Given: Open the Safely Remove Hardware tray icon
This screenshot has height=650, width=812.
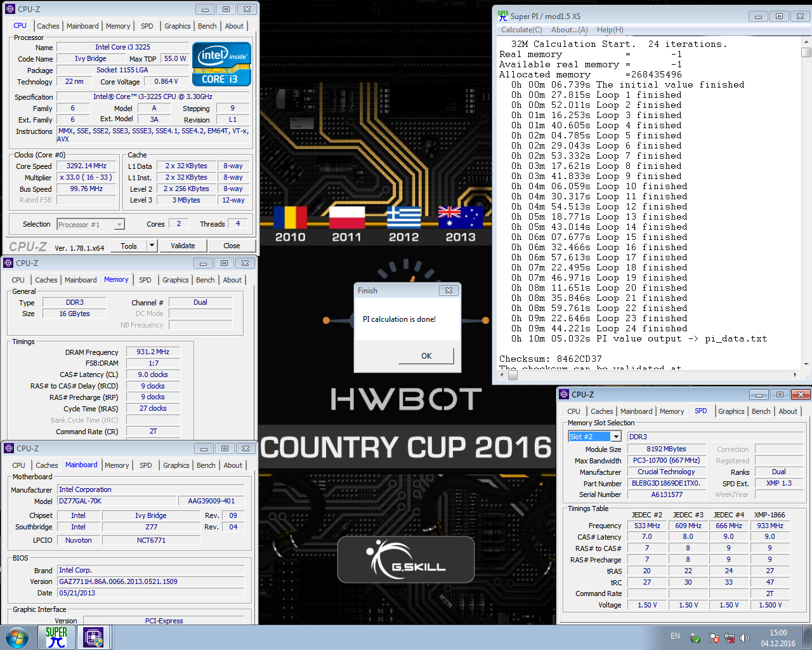Looking at the screenshot, I should click(x=695, y=638).
